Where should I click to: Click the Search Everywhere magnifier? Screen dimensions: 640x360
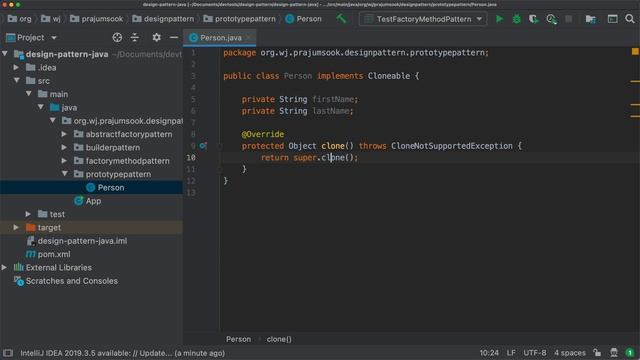[630, 19]
